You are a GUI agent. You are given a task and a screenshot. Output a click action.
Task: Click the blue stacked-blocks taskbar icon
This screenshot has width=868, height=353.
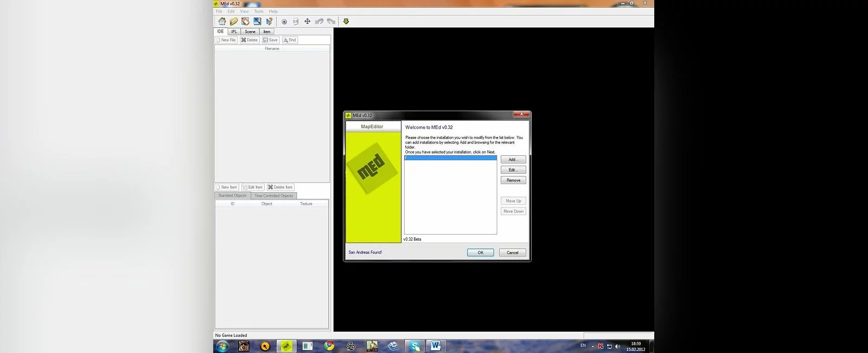393,346
